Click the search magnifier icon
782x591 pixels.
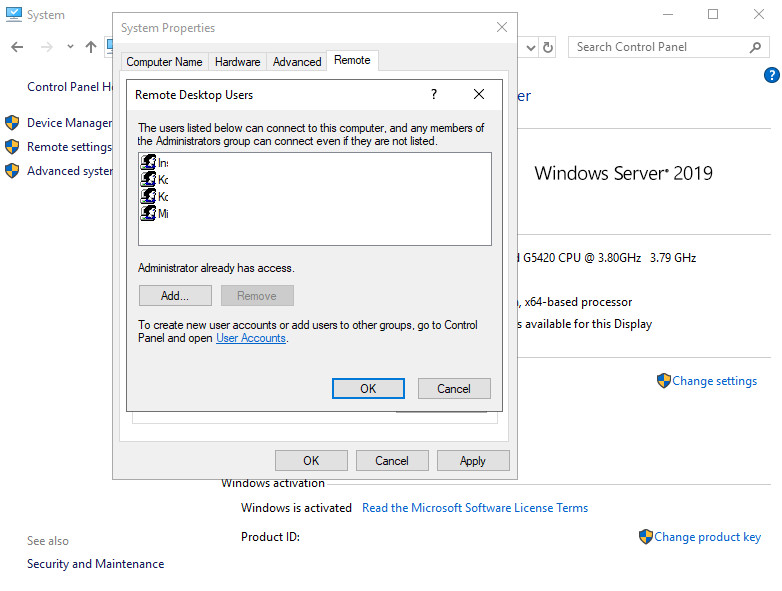(x=756, y=47)
